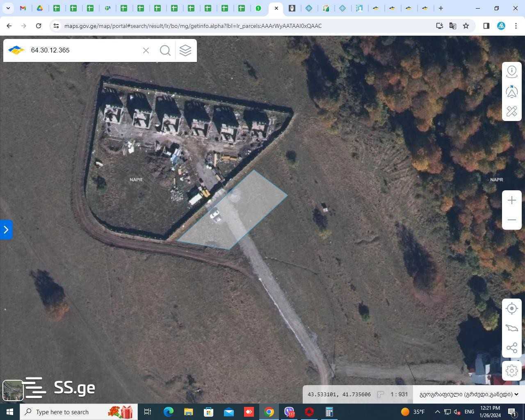The height and width of the screenshot is (420, 525).
Task: Zoom out of the map
Action: (511, 220)
